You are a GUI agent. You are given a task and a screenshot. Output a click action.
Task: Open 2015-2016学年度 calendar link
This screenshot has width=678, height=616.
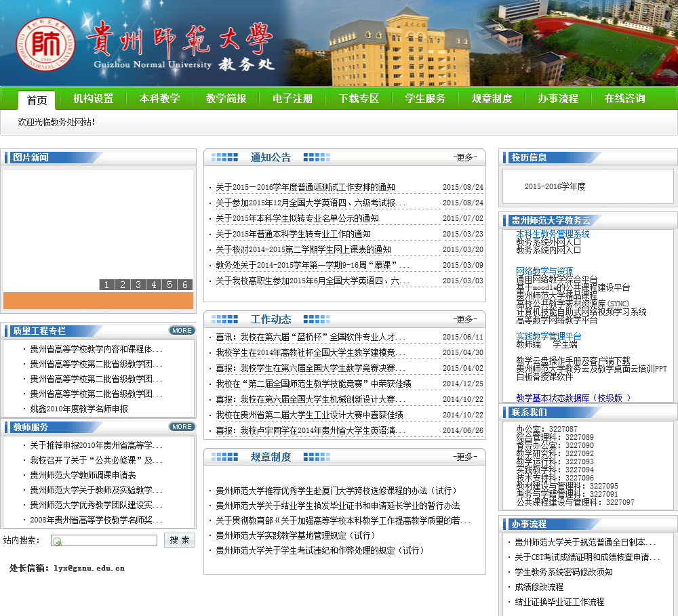pyautogui.click(x=555, y=186)
